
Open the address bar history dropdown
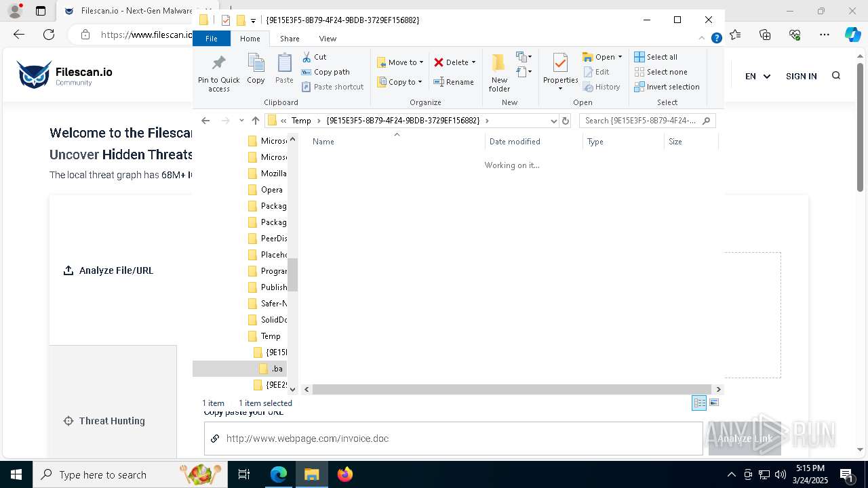click(x=553, y=121)
